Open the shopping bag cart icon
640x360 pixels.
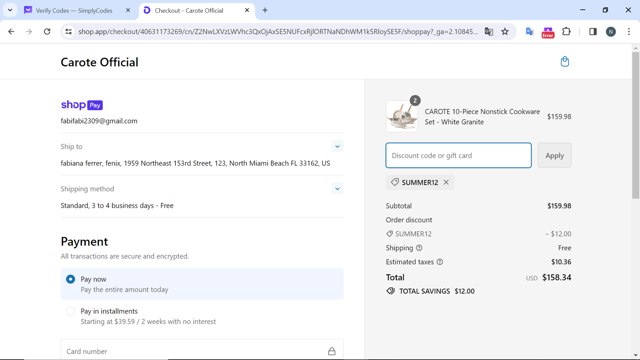point(564,62)
